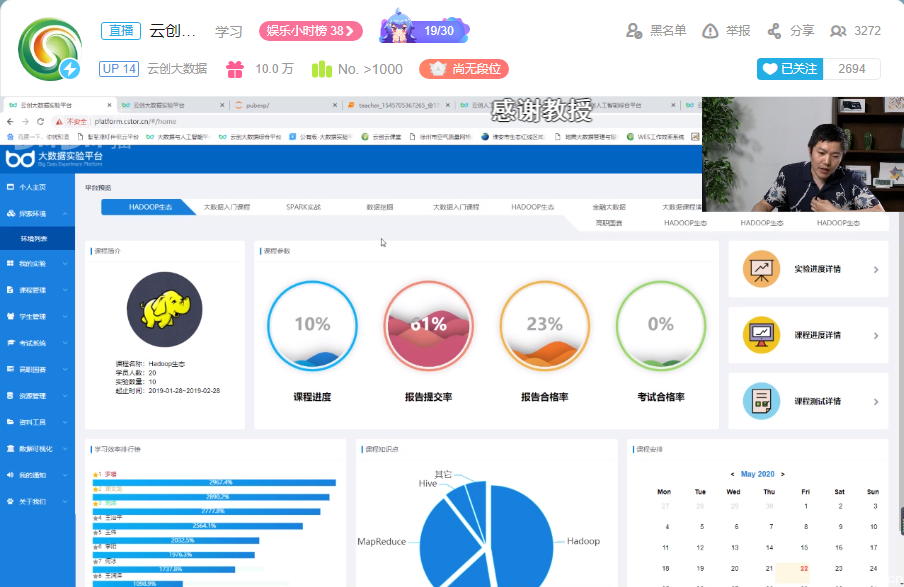Click the 直播 live badge
Screen dimensions: 904x587
(120, 31)
